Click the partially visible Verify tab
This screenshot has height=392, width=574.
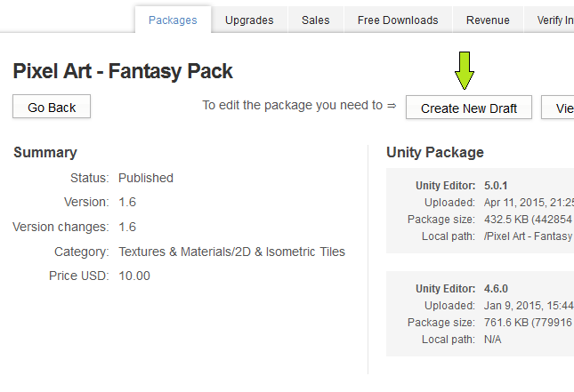554,20
